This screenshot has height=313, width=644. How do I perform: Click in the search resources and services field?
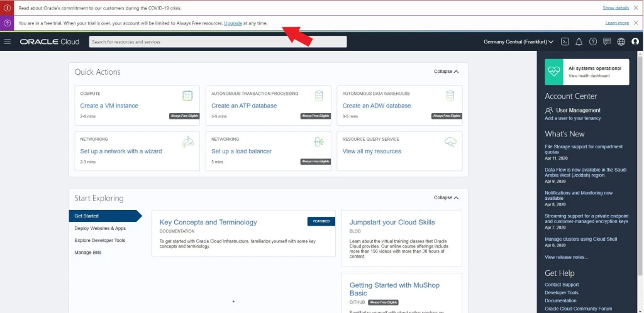click(x=217, y=41)
